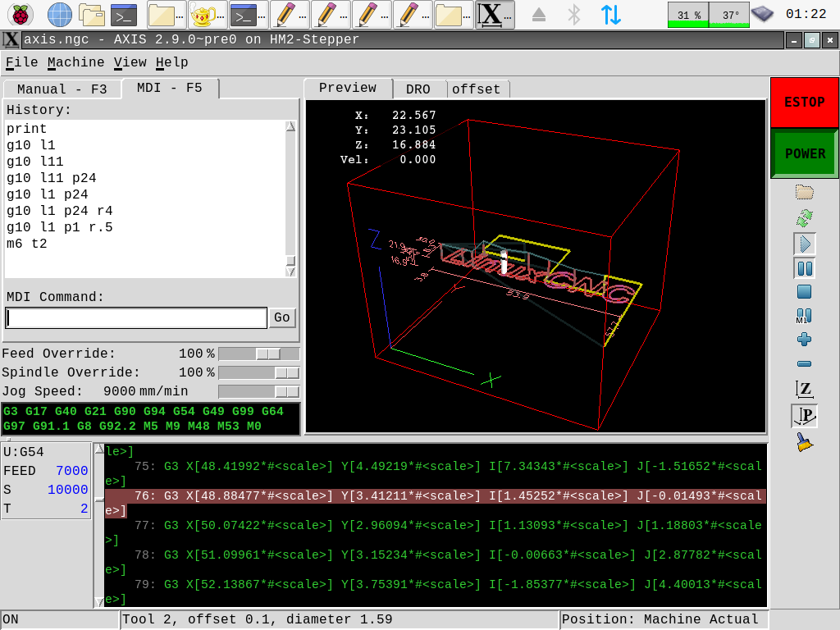Click the X: 22.567 readout in preview
840x630 pixels.
pyautogui.click(x=395, y=115)
